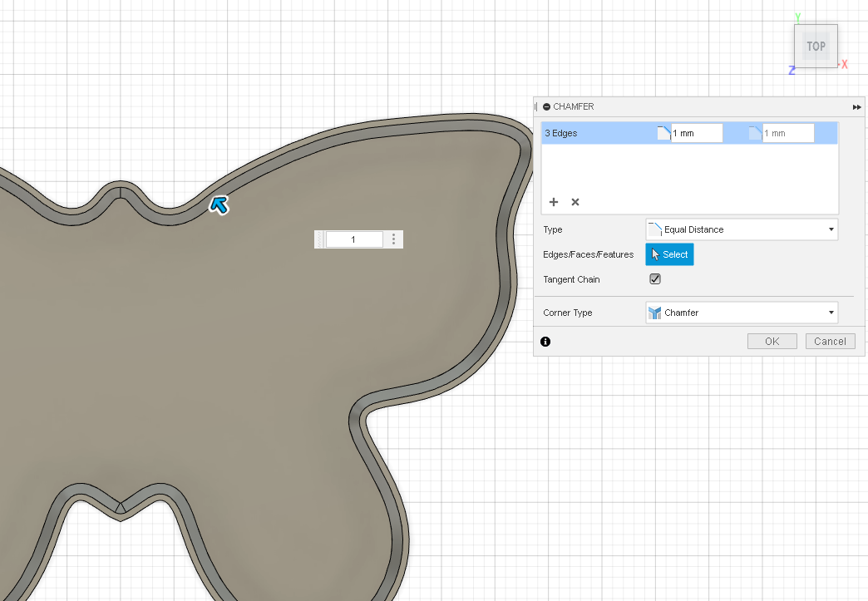Click the CHAMFER dialog title

tap(574, 106)
